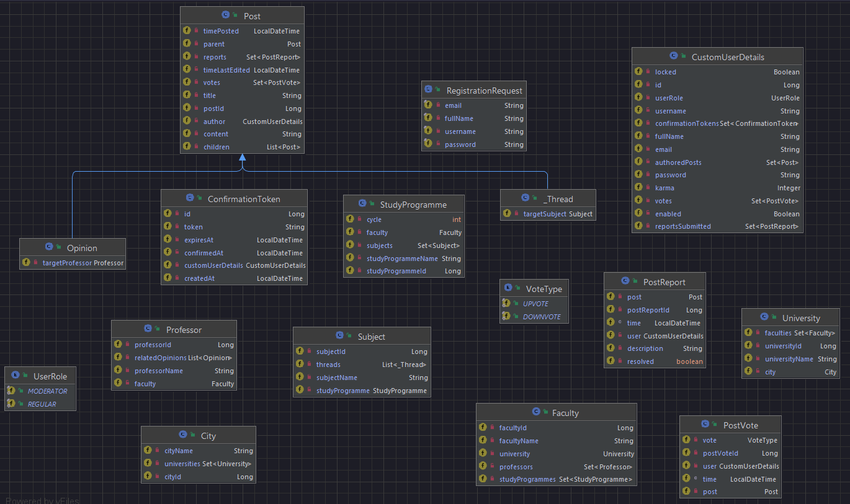Click the class icon in CustomUserDetails header

pos(673,57)
